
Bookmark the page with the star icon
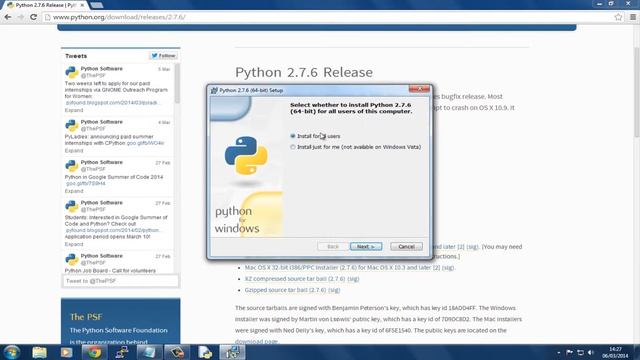(618, 17)
